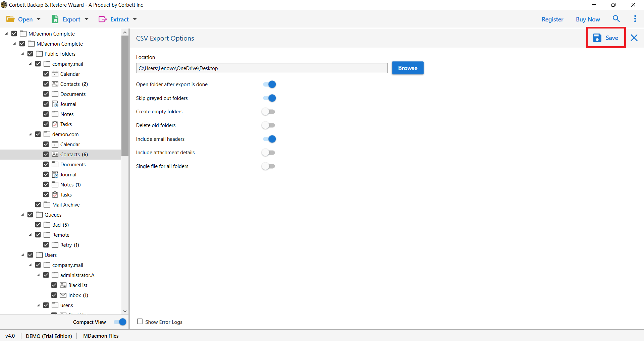Click the Journal icon under company.mail

point(55,104)
